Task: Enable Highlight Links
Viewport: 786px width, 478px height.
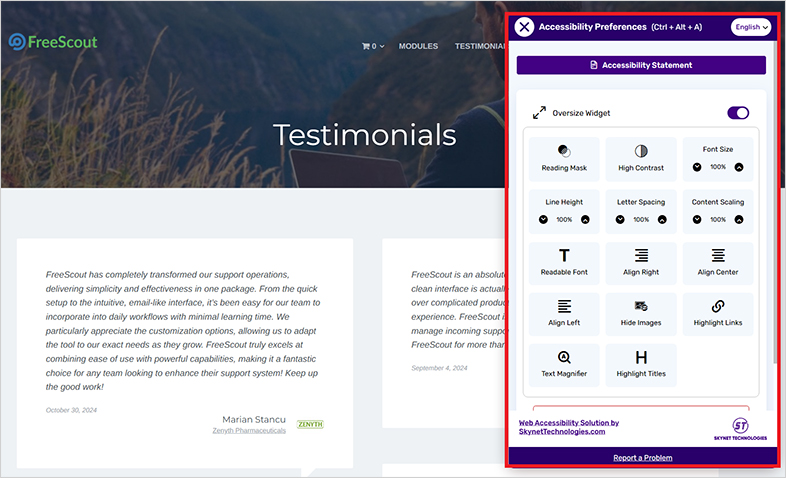Action: 718,314
